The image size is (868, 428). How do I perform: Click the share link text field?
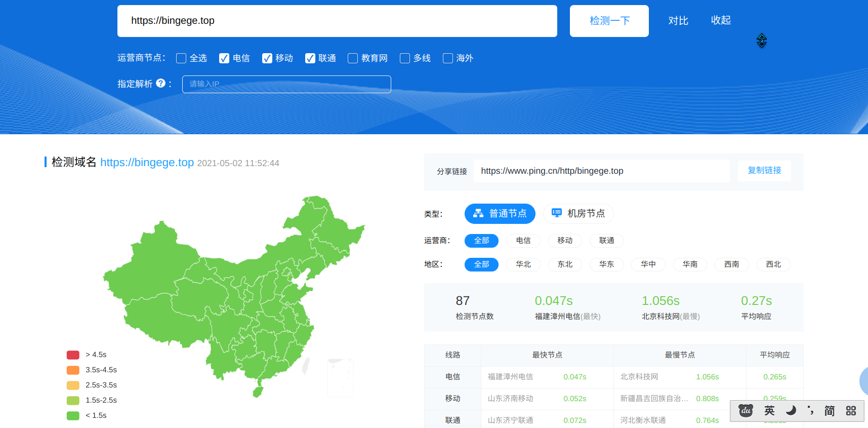coord(602,171)
